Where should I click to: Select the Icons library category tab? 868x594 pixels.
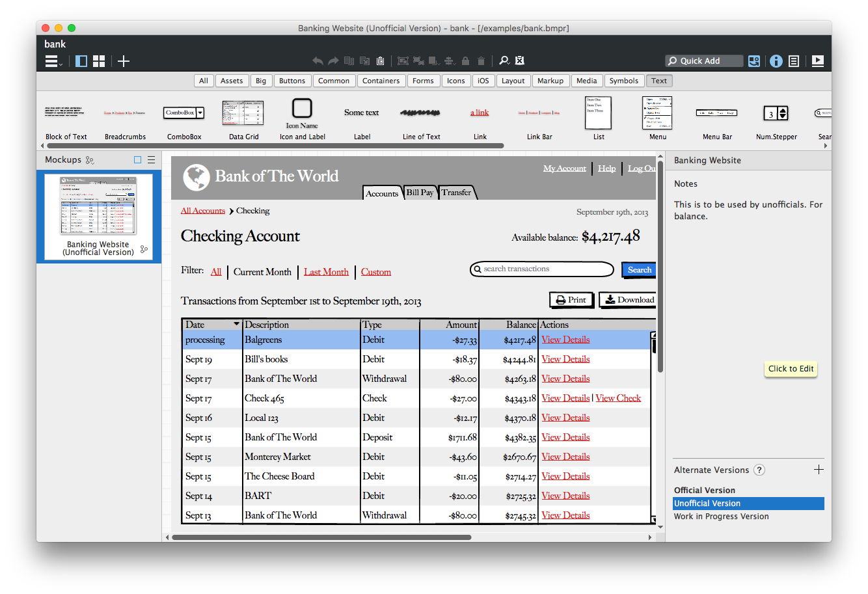point(455,81)
